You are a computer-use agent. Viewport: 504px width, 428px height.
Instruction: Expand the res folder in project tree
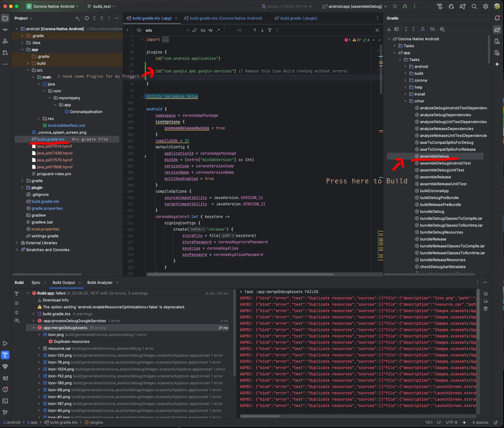point(39,119)
